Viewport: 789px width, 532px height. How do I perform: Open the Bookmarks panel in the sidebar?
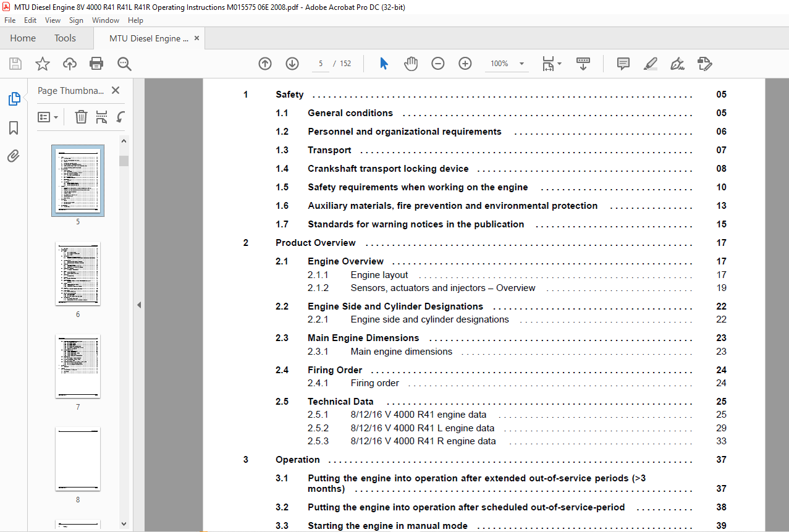tap(14, 128)
